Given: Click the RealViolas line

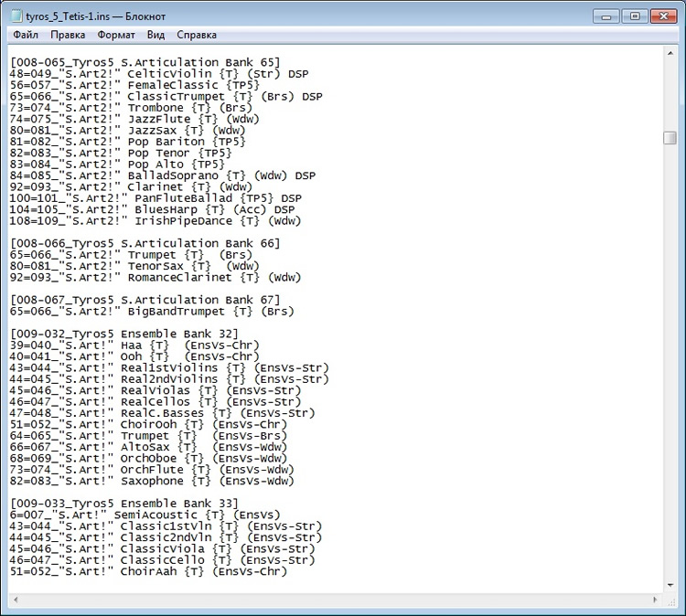Looking at the screenshot, I should (x=155, y=391).
